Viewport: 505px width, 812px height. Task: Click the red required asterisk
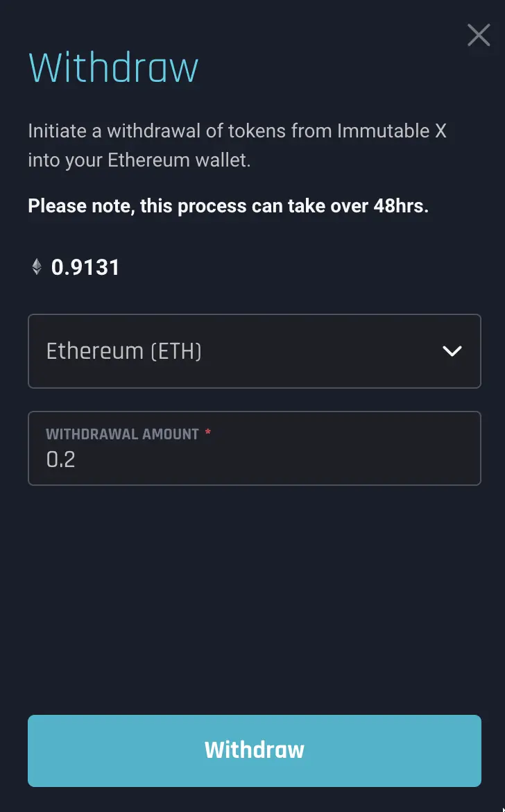click(x=207, y=434)
